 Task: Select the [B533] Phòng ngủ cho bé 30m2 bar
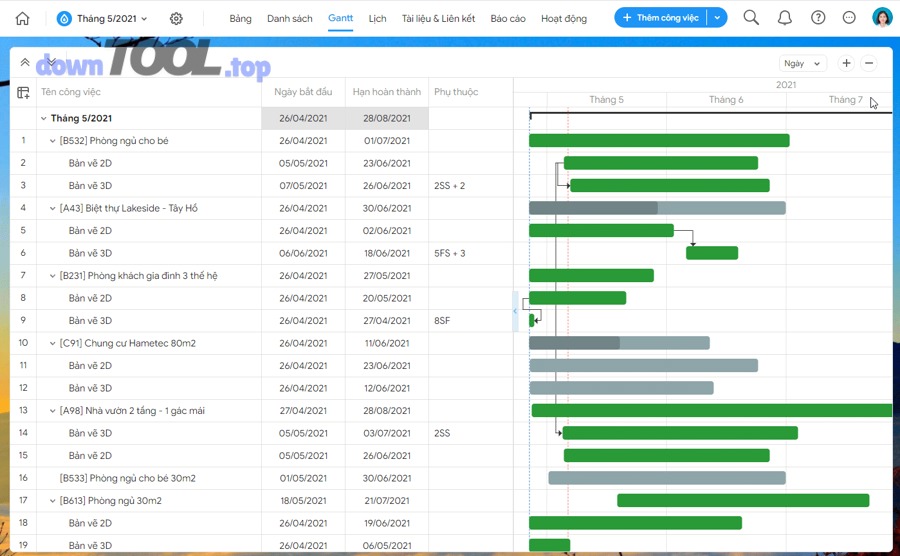coord(667,478)
